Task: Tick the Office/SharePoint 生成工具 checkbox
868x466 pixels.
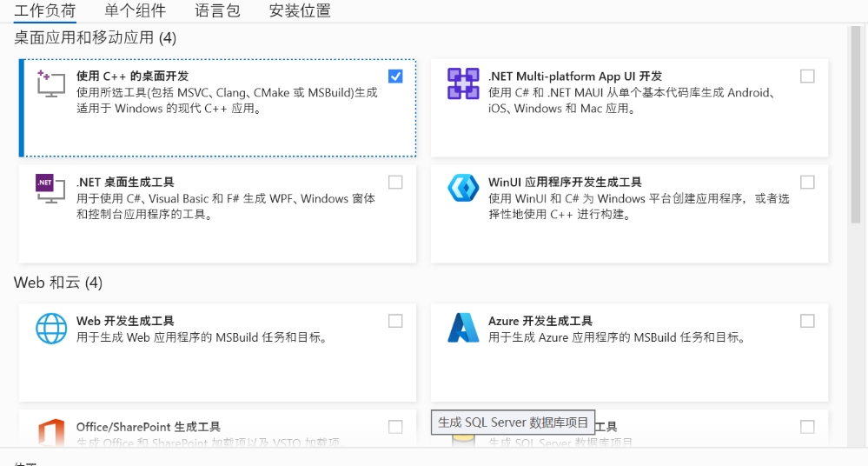Action: point(395,427)
